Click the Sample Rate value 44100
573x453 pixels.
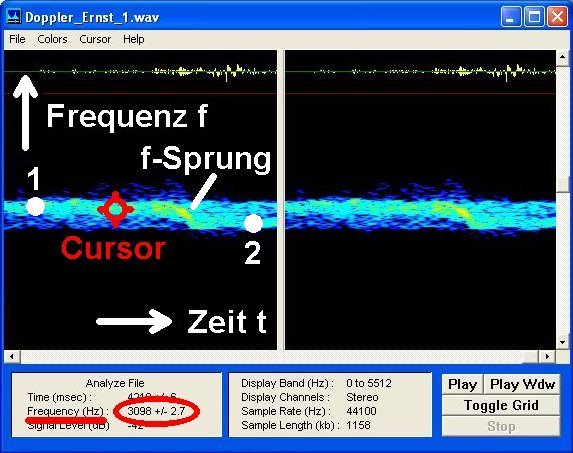click(x=361, y=411)
